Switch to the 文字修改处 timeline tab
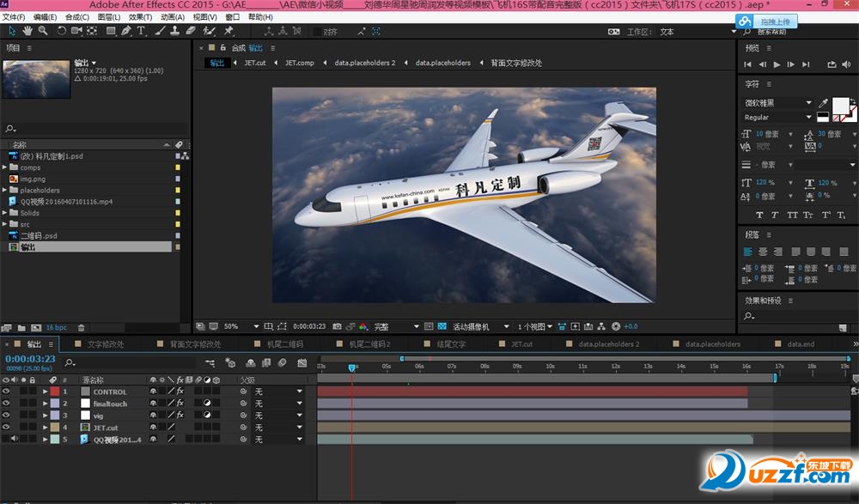Screen dimensions: 859x504 (x=105, y=344)
